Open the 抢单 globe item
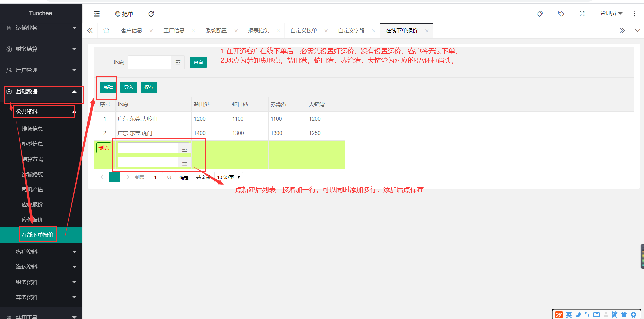This screenshot has height=319, width=644. pyautogui.click(x=124, y=14)
